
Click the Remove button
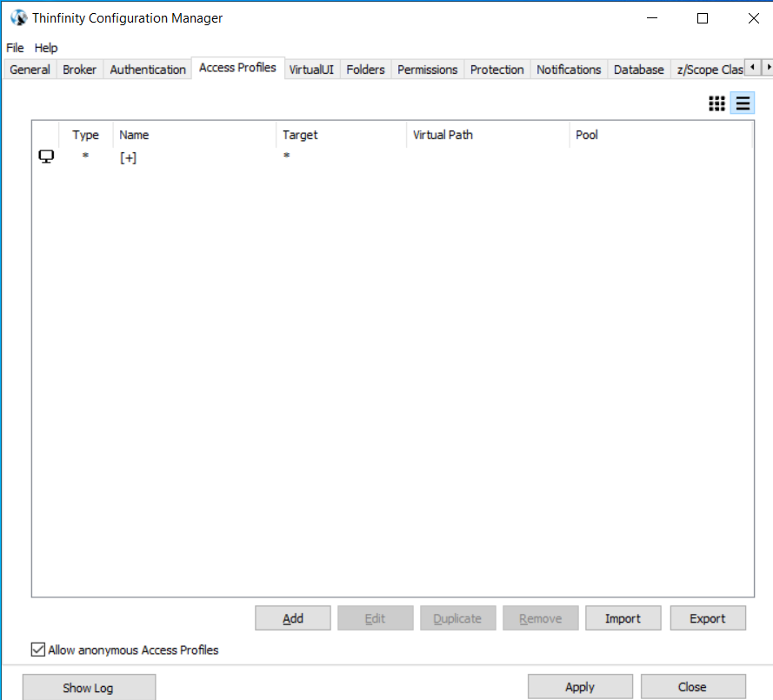(x=540, y=618)
